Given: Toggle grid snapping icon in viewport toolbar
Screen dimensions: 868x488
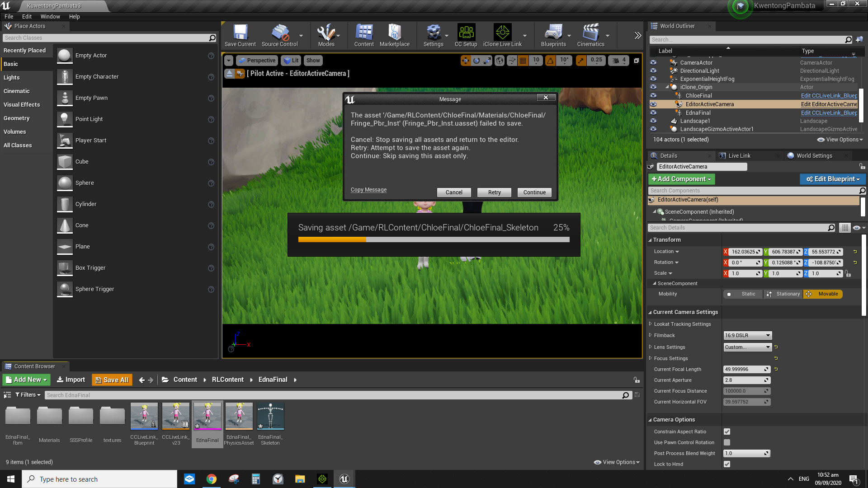Looking at the screenshot, I should [523, 60].
